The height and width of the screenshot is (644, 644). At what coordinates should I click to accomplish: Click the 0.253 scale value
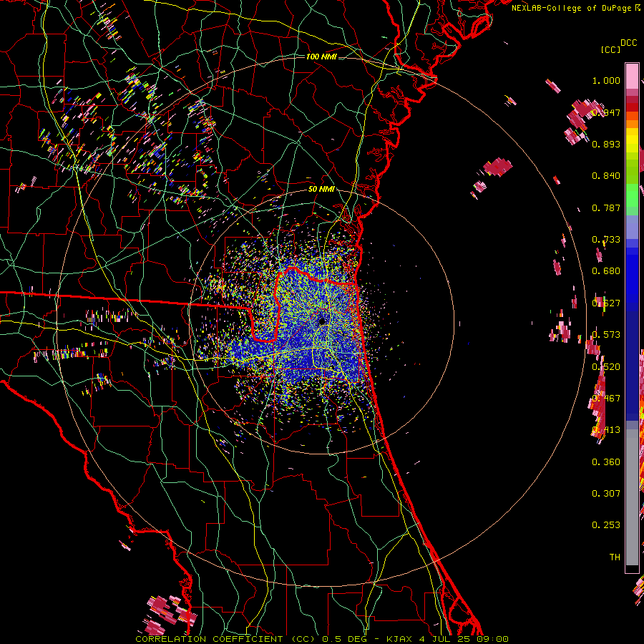(606, 525)
